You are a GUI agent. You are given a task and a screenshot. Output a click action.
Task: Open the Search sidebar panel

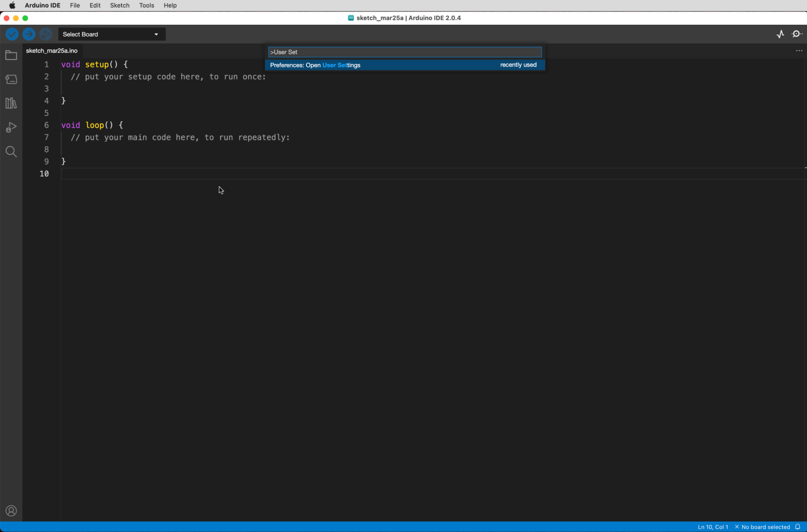11,151
